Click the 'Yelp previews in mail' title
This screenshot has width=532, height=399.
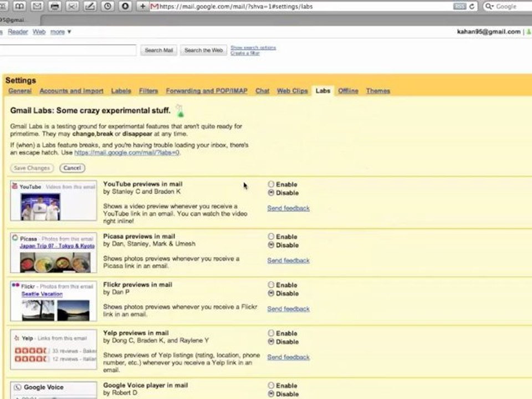click(136, 333)
